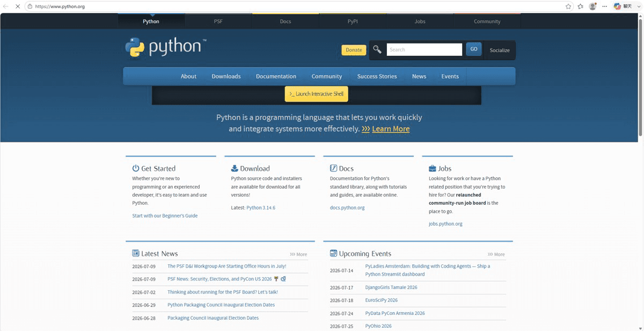Open Python Packaging Council Inaugural Election Dates
644x331 pixels.
[x=221, y=305]
